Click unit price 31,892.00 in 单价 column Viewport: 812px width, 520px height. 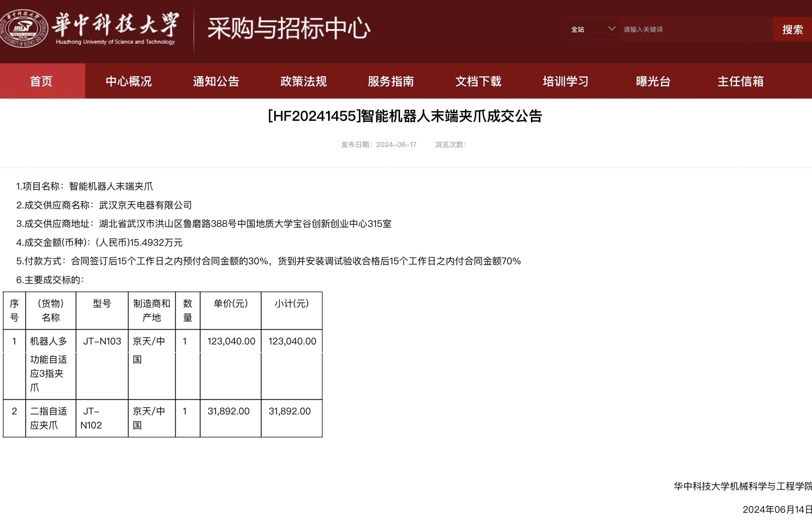tap(229, 411)
